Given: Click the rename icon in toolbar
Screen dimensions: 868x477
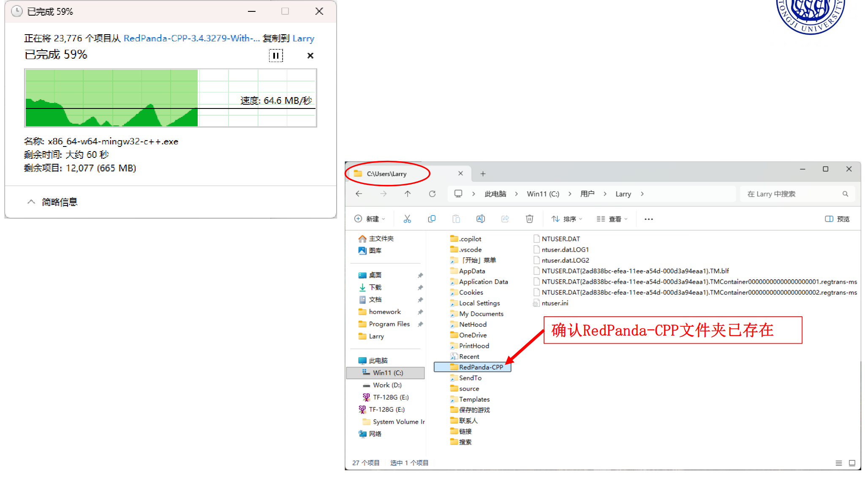Looking at the screenshot, I should pos(480,219).
